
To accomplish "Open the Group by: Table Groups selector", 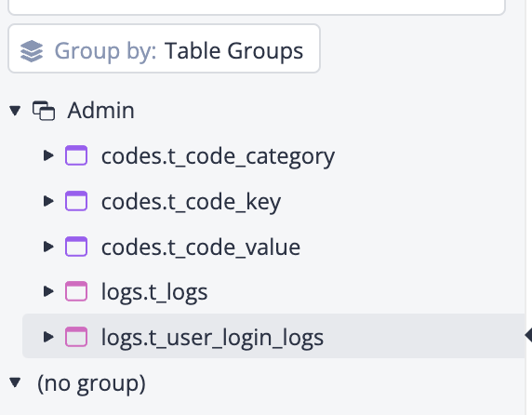I will click(164, 48).
